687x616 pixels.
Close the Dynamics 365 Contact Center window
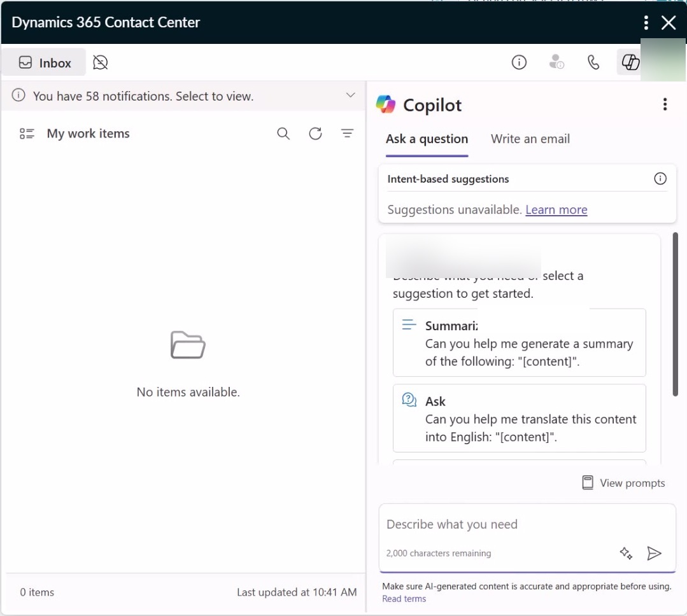pyautogui.click(x=669, y=22)
